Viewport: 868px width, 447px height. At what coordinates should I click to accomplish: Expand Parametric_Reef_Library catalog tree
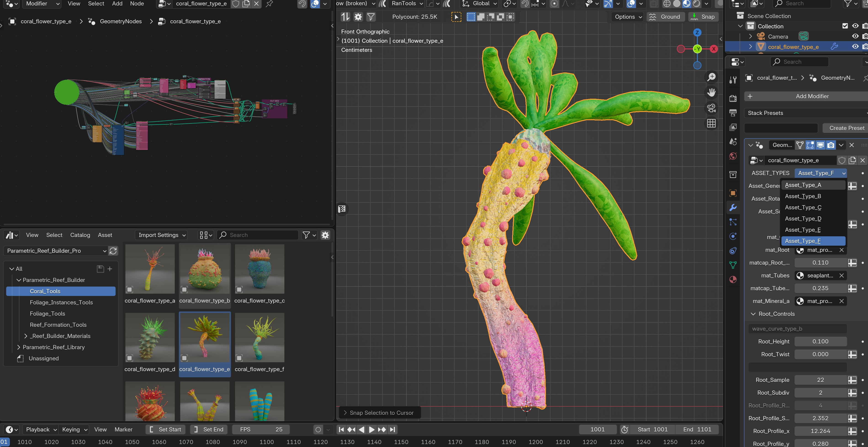tap(19, 347)
